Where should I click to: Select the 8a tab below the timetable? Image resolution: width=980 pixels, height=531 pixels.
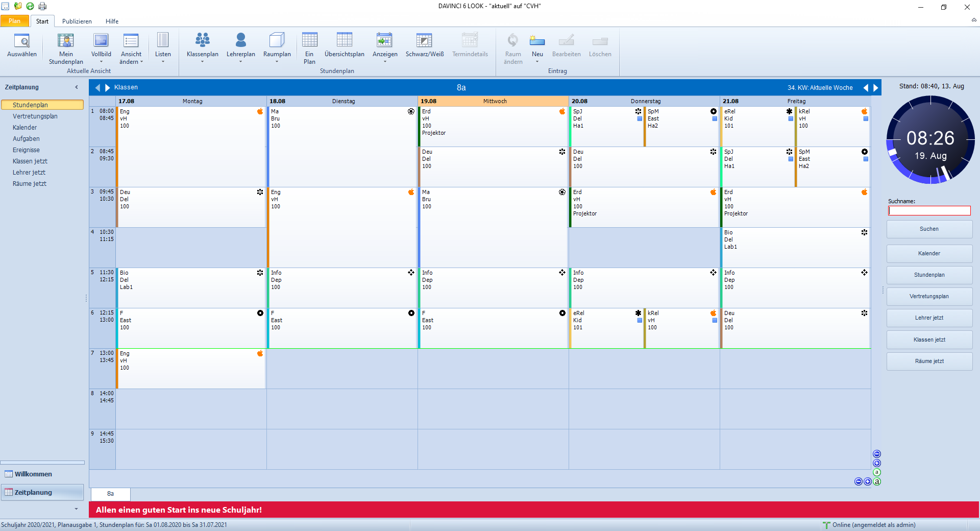tap(110, 494)
